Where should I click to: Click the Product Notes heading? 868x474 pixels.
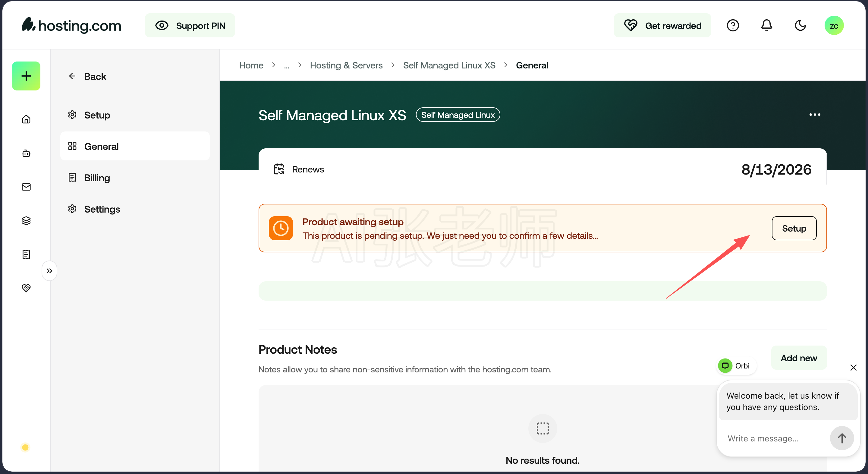point(297,349)
